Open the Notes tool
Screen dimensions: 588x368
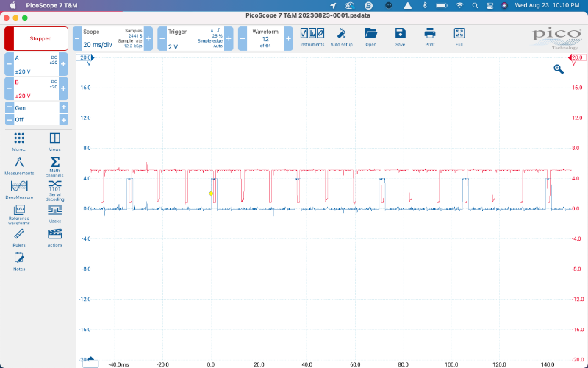click(x=19, y=260)
